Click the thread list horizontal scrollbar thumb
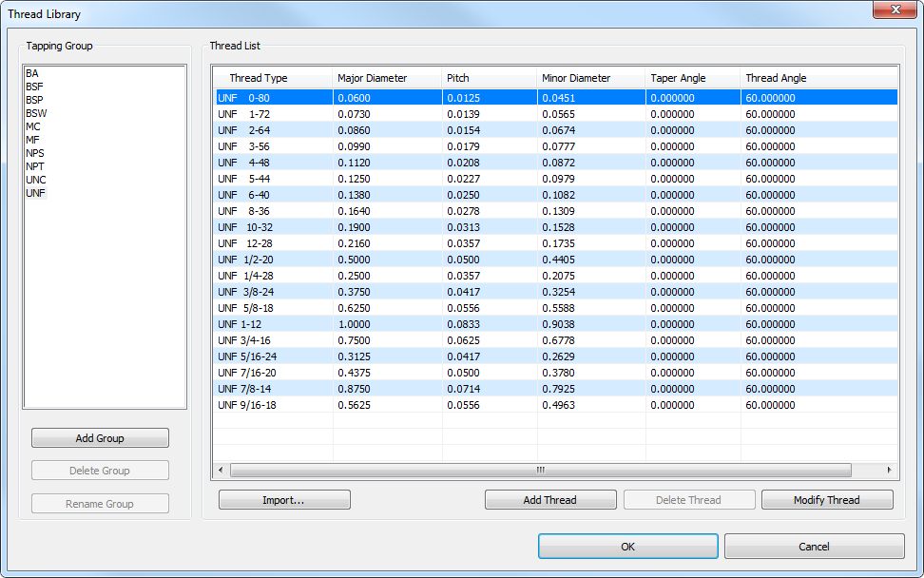The width and height of the screenshot is (924, 578). (x=540, y=471)
